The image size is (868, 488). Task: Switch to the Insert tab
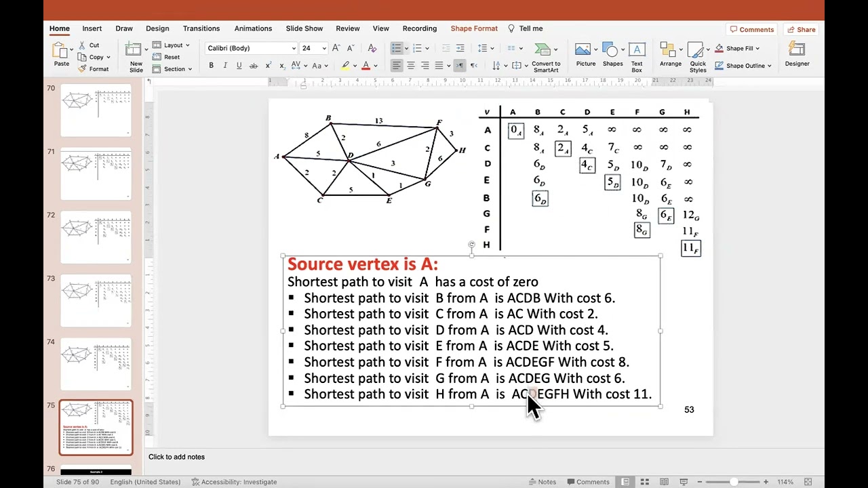tap(92, 28)
